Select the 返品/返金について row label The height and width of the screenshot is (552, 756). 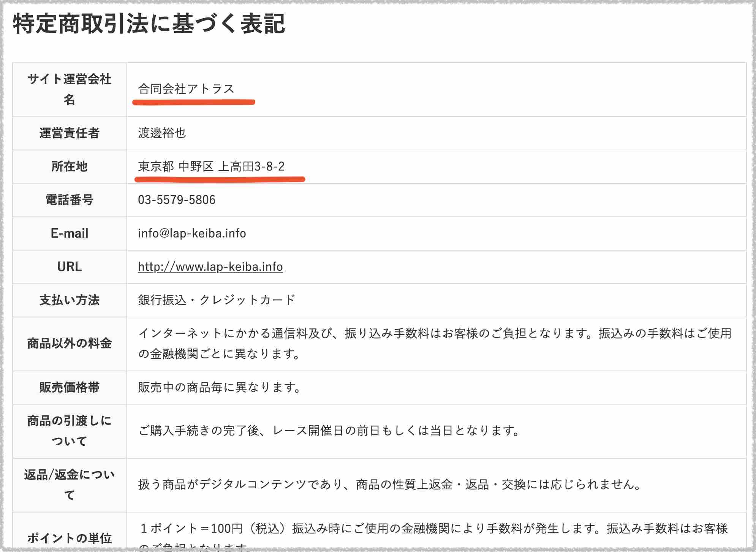(69, 483)
